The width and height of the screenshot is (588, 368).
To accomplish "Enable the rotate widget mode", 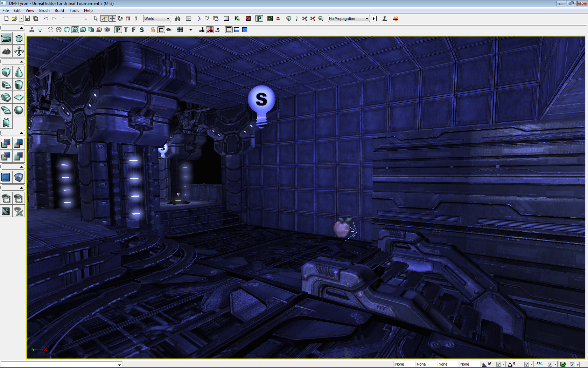I will 120,19.
